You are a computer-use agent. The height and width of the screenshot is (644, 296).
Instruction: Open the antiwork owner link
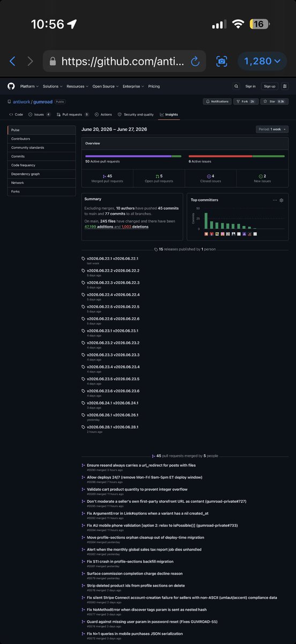click(x=21, y=101)
